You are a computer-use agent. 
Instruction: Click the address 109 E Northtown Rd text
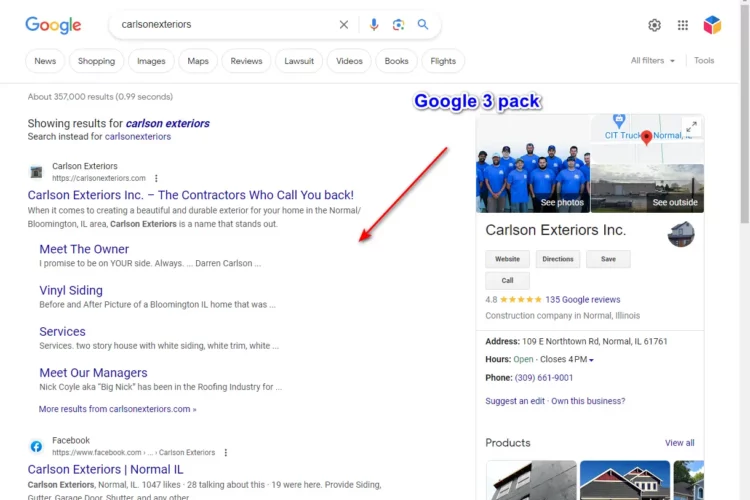point(595,342)
